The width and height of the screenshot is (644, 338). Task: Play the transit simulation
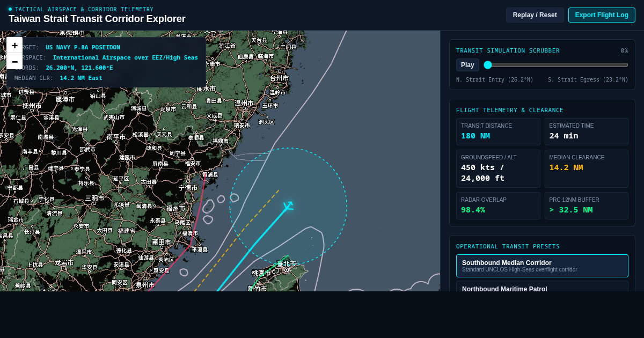(467, 65)
